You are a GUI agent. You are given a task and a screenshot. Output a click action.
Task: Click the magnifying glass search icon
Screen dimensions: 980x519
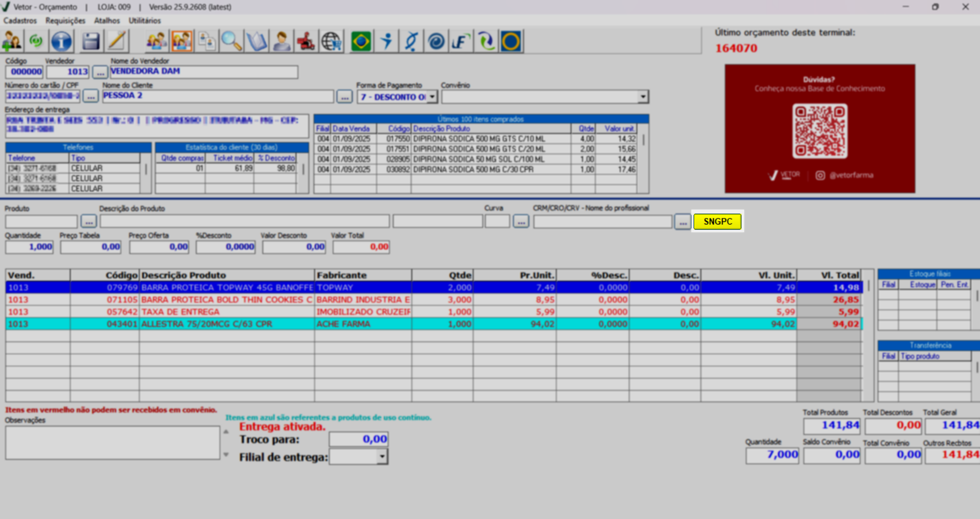pyautogui.click(x=231, y=41)
